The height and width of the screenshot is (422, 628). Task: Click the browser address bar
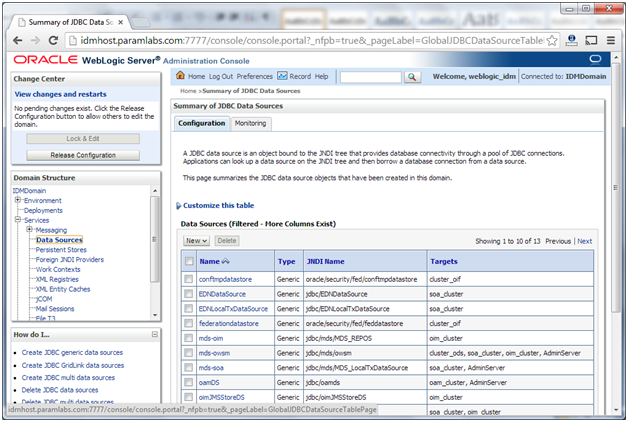311,40
